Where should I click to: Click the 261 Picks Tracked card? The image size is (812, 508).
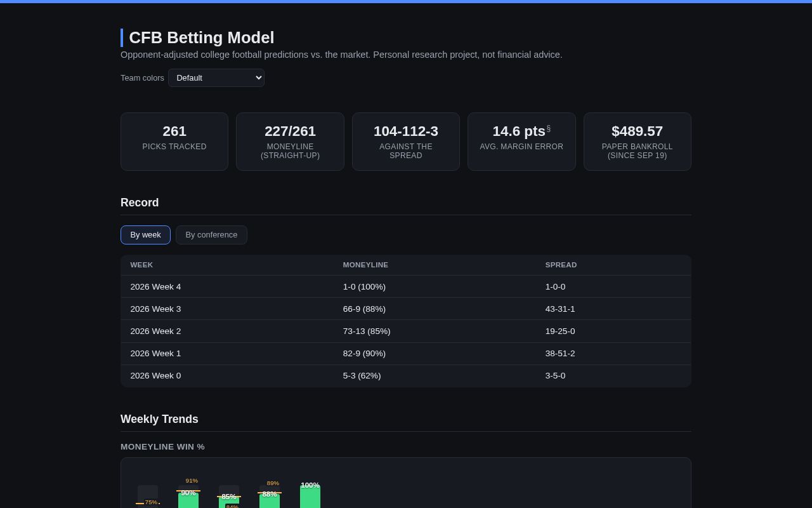[174, 142]
